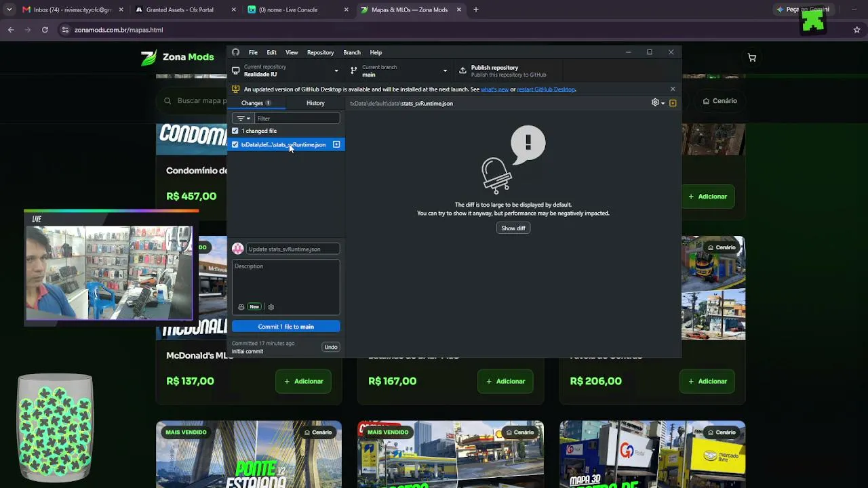
Task: Open the browser tab search dropdown
Action: (9, 10)
